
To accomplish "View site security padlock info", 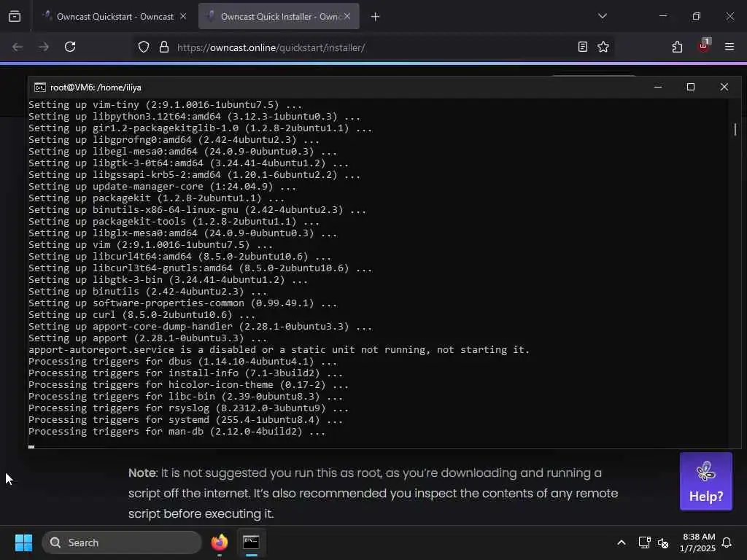I will coord(164,47).
